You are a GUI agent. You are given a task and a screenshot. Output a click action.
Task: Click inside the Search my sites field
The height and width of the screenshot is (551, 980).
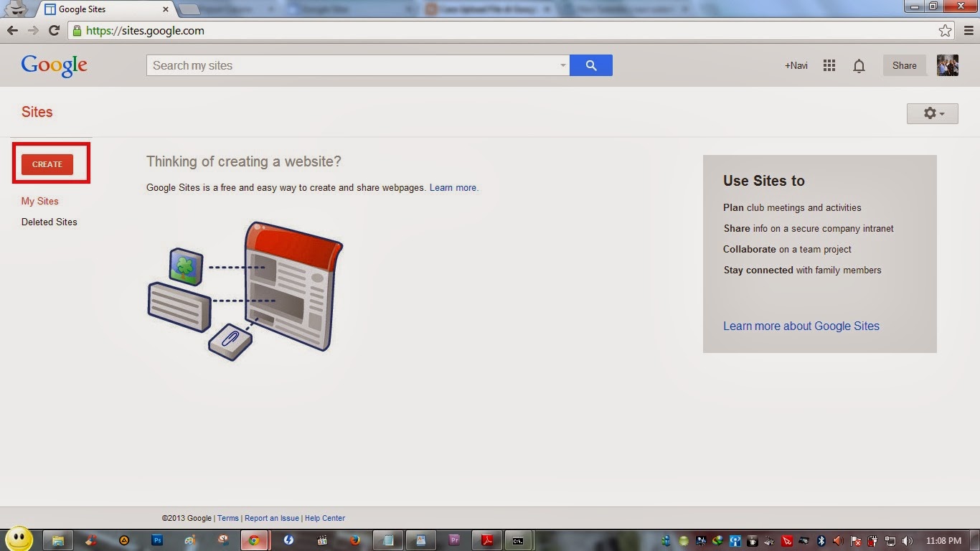pos(323,65)
